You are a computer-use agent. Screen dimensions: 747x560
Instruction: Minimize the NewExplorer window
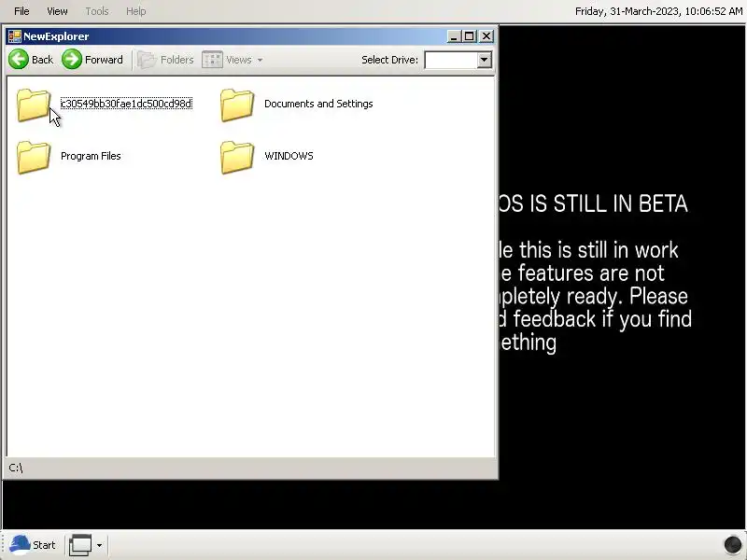click(x=454, y=36)
